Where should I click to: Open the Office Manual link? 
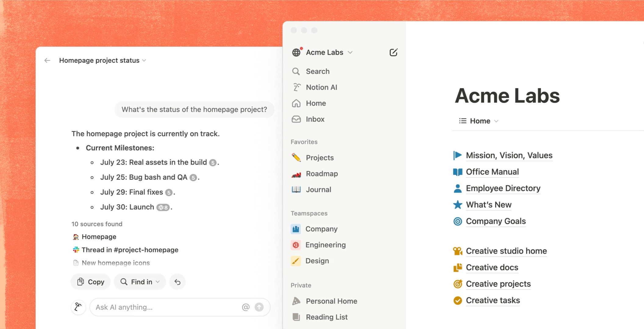[x=492, y=172]
